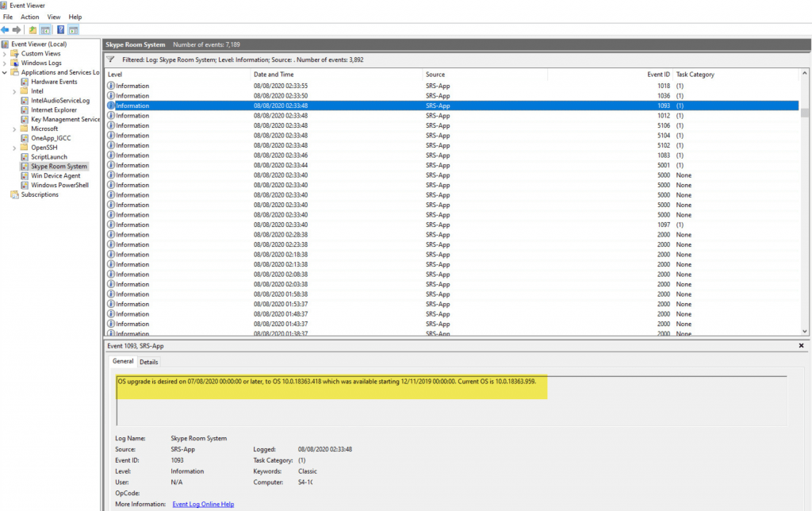Sort by the Date and Time column header
812x511 pixels.
coord(336,75)
